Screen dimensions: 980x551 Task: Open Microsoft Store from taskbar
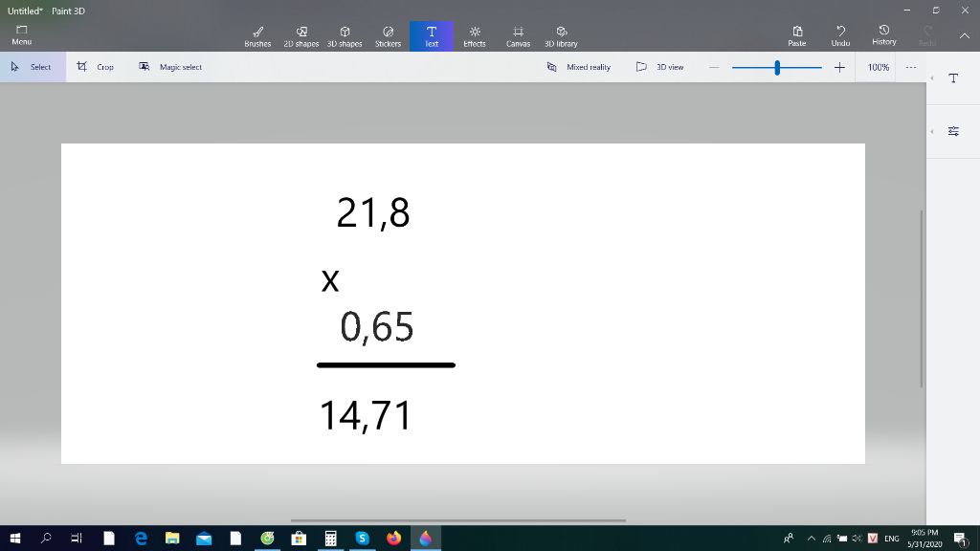pos(299,538)
